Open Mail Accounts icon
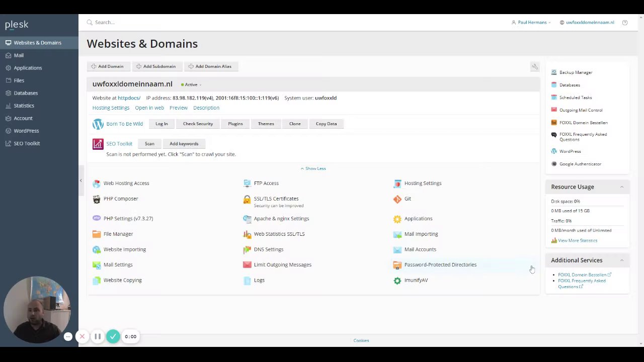Viewport: 644px width, 362px height. tap(397, 249)
